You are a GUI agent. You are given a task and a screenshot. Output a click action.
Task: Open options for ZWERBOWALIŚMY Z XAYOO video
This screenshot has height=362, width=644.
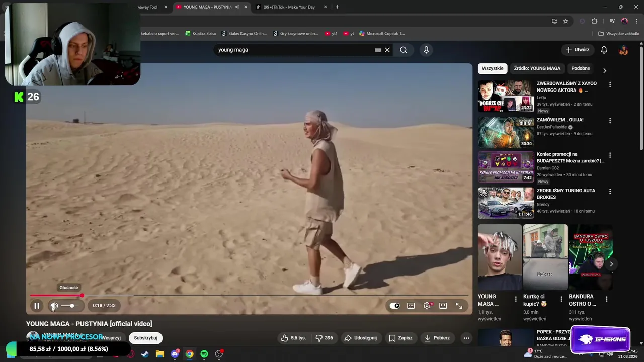[610, 84]
